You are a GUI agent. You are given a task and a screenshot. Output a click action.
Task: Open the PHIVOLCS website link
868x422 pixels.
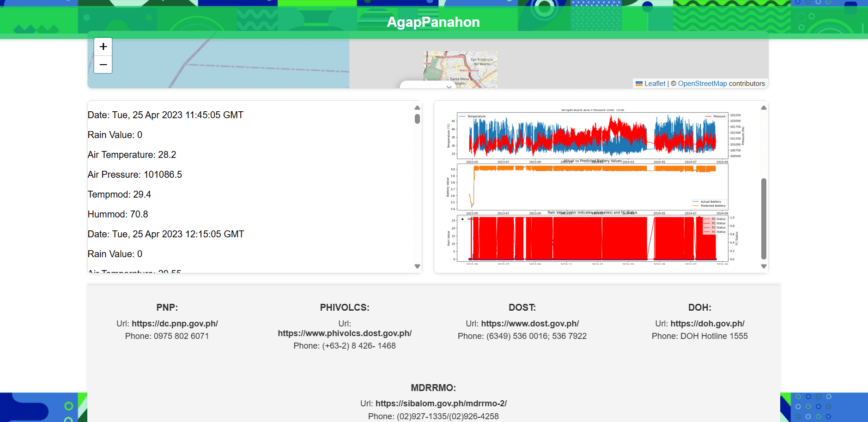(345, 333)
